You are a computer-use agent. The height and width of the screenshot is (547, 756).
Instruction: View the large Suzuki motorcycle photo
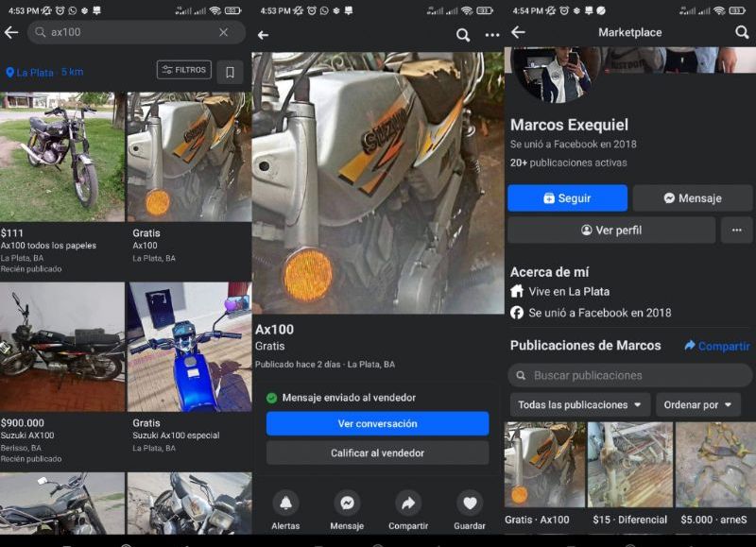coord(378,183)
